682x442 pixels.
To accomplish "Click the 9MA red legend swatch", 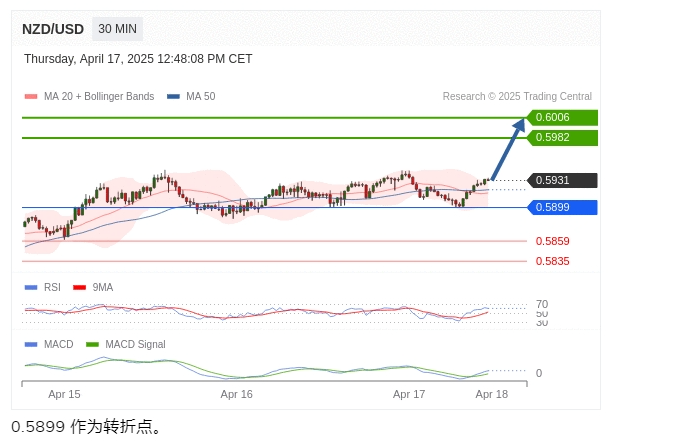I will pos(80,288).
